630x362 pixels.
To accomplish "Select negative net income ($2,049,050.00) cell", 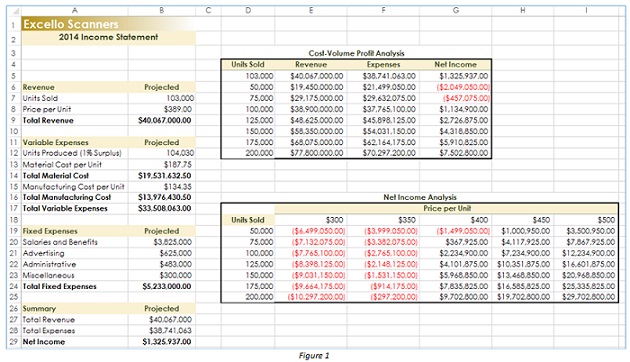I will [x=456, y=87].
